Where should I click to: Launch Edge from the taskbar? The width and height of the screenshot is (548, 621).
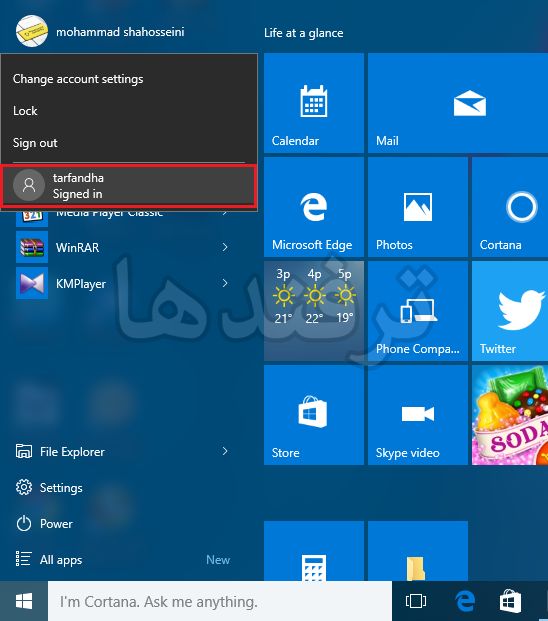coord(464,601)
